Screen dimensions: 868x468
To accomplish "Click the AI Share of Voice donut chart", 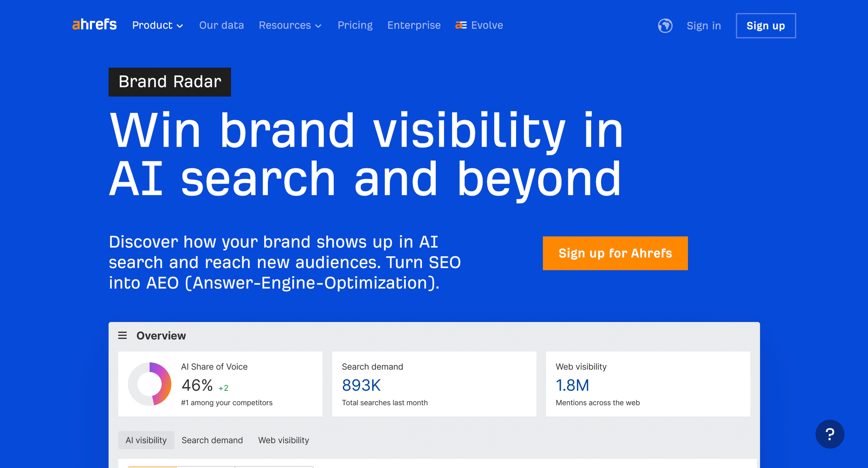I will [149, 384].
